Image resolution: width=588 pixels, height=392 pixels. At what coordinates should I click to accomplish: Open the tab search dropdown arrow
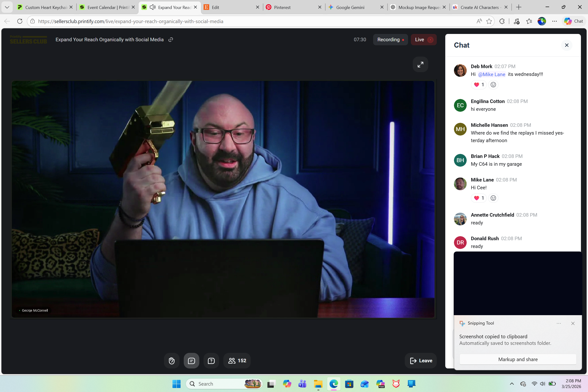point(7,7)
